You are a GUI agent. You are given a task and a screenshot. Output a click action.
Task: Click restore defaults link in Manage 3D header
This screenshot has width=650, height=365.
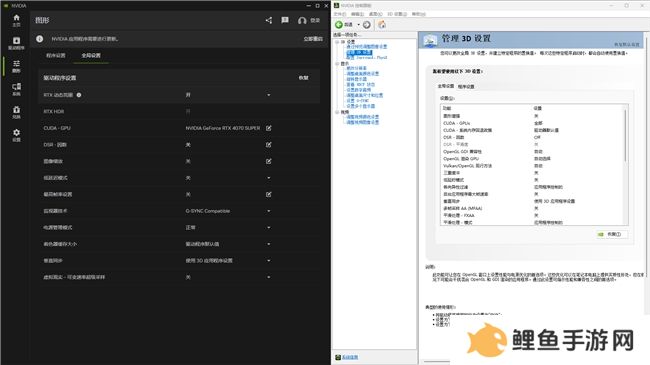[626, 44]
